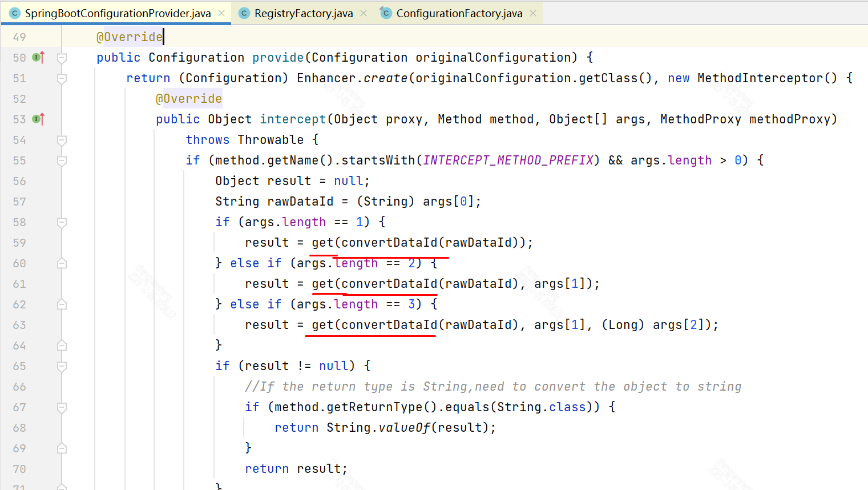
Task: Close the ConfigurationFactory.java tab
Action: [533, 13]
